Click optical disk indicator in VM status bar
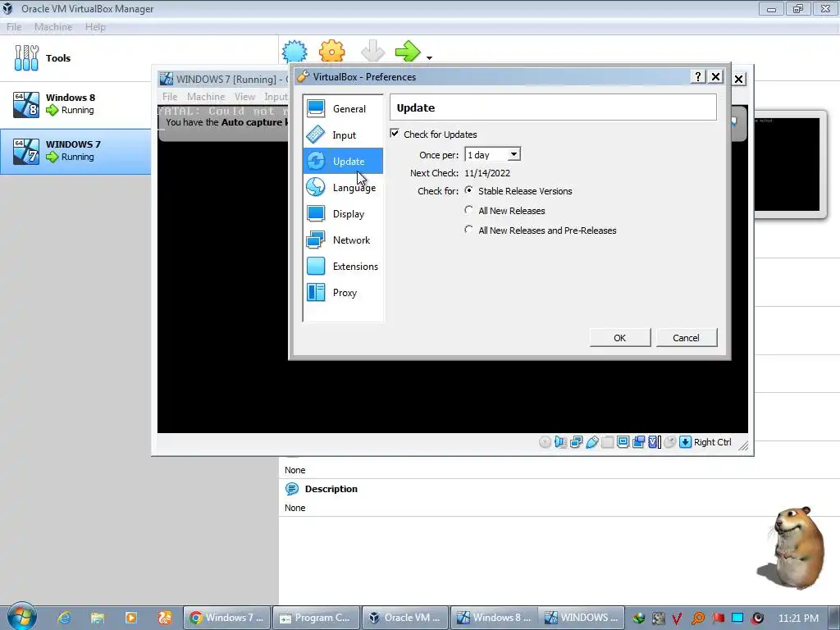The image size is (840, 630). pyautogui.click(x=545, y=442)
